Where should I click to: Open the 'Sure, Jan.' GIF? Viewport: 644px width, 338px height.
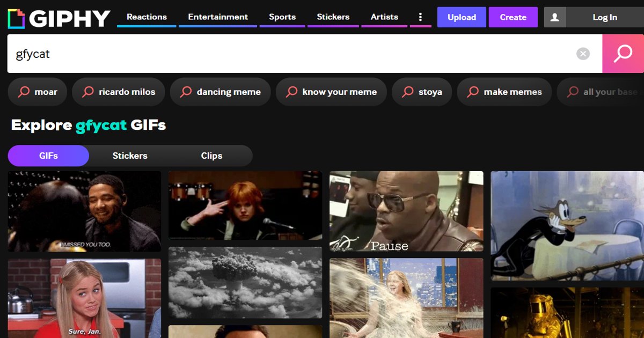84,298
